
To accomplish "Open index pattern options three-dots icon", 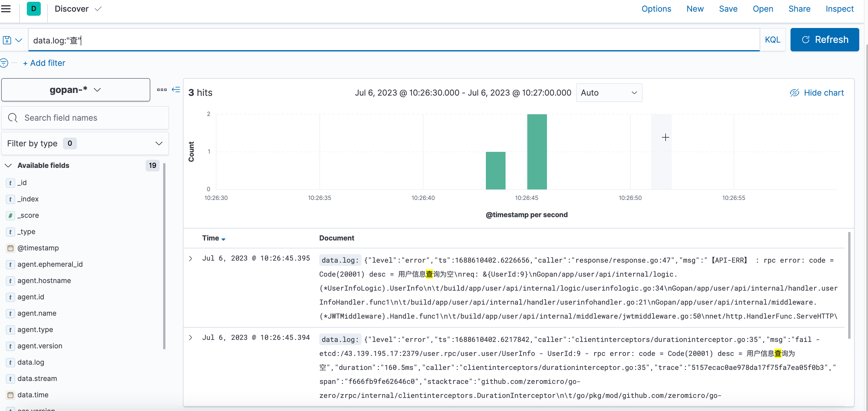I will [162, 90].
